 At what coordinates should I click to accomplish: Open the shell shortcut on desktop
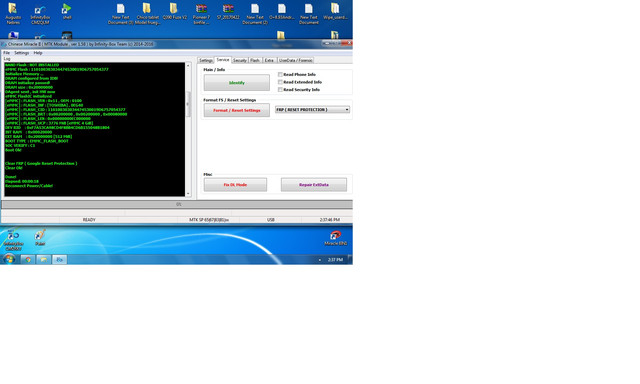pos(67,11)
